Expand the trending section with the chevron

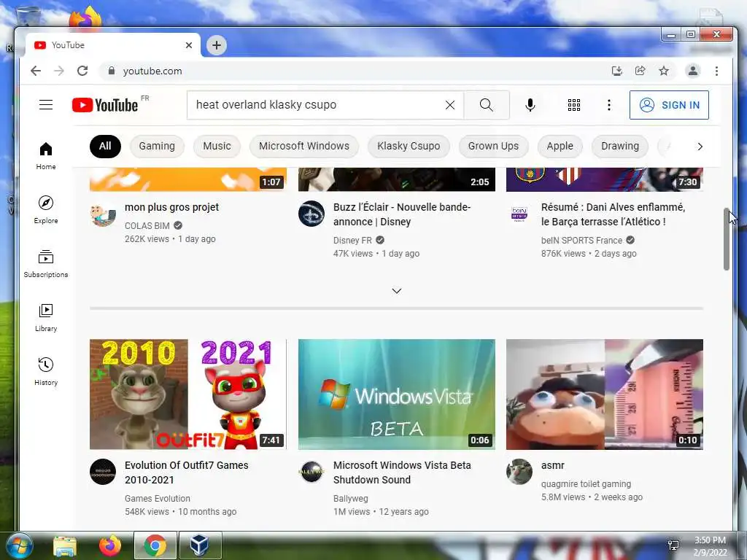(396, 291)
